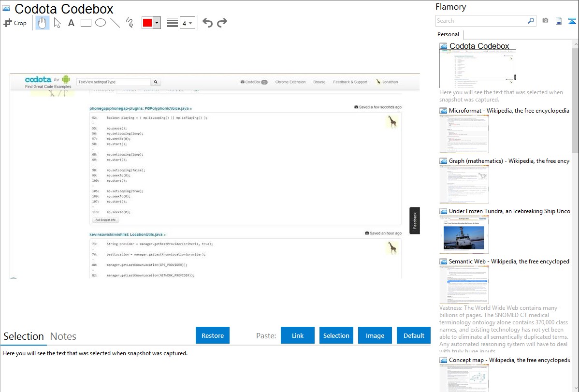Click Browse in the codota header
Viewport: 579px width, 392px height.
tap(319, 82)
